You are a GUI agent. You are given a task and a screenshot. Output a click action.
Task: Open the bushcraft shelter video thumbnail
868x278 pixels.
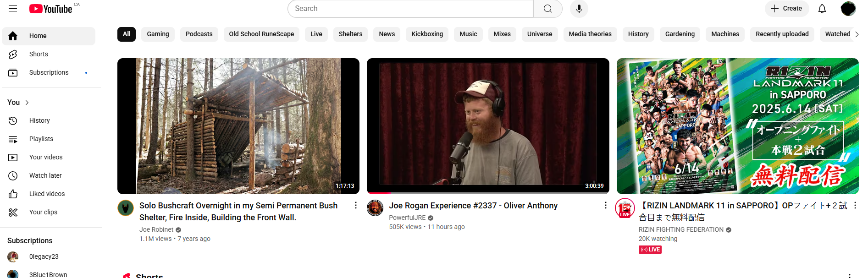238,126
